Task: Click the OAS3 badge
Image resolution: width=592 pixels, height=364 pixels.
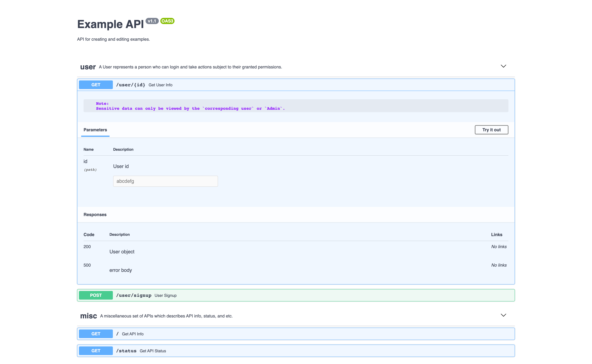Action: click(x=167, y=21)
